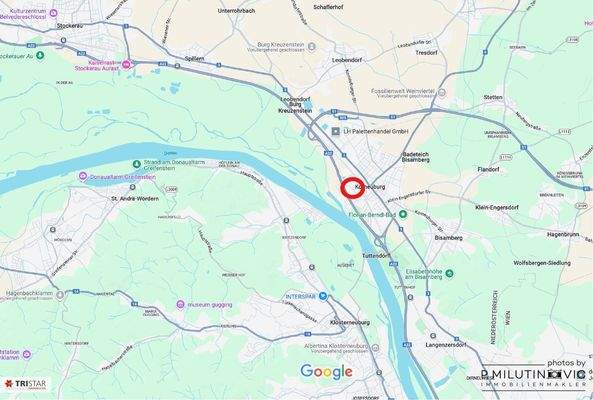
Task: Select the Fossilienwelt Weinviertel museum icon
Action: click(x=442, y=93)
